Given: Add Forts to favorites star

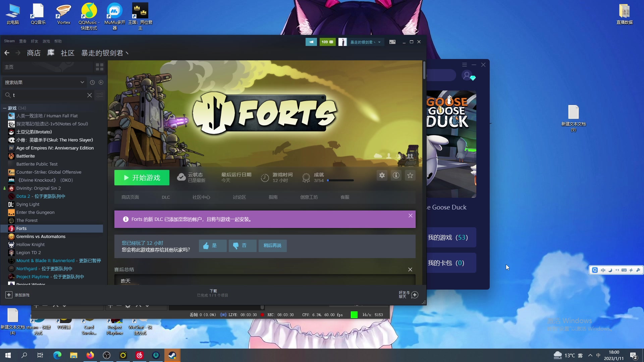Looking at the screenshot, I should (410, 175).
